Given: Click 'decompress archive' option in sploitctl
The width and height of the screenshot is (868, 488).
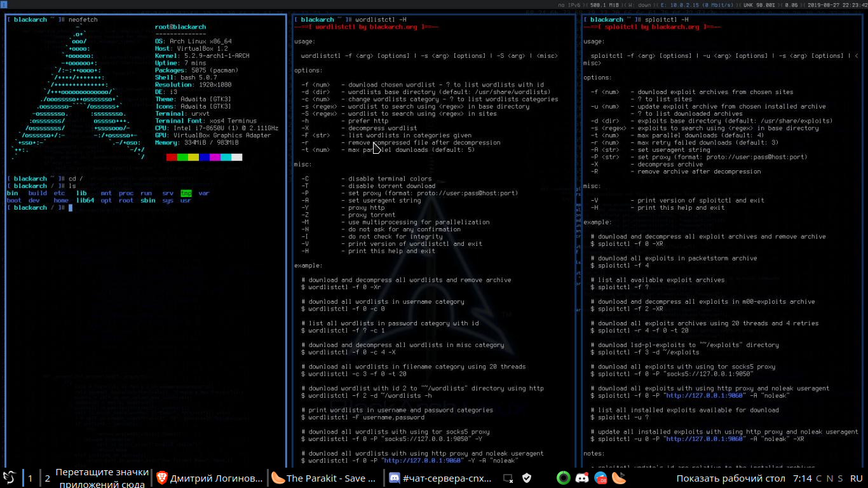Looking at the screenshot, I should tap(670, 164).
